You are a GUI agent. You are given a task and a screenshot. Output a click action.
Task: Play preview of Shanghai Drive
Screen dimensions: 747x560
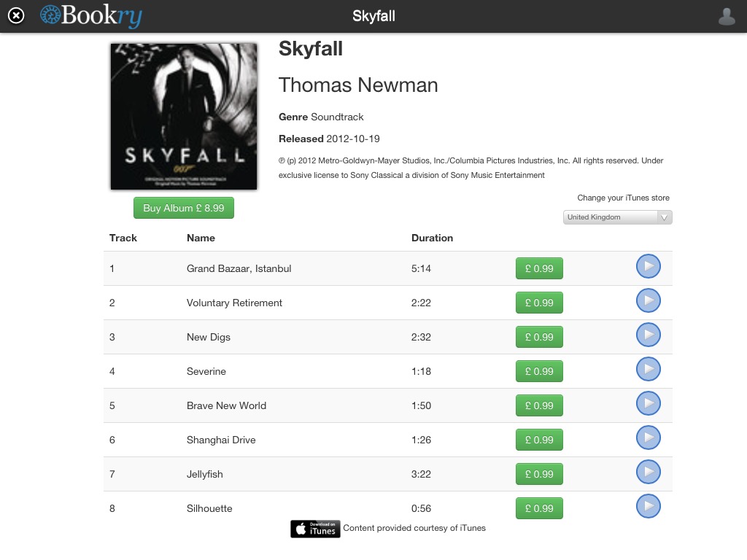point(648,437)
